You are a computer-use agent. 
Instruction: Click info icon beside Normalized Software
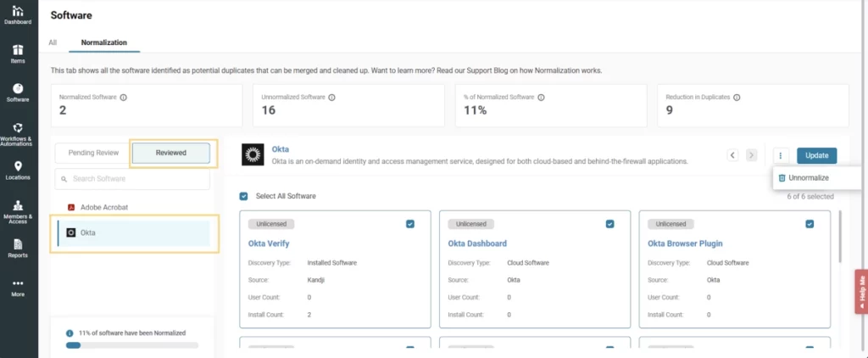tap(124, 97)
